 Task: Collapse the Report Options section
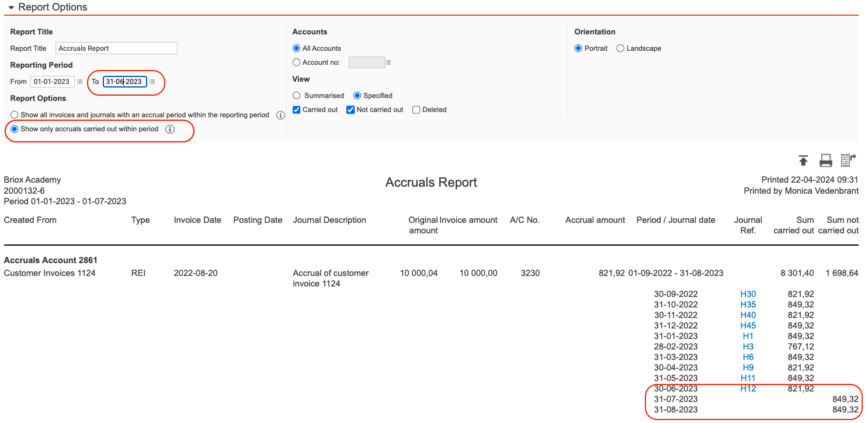pos(11,8)
